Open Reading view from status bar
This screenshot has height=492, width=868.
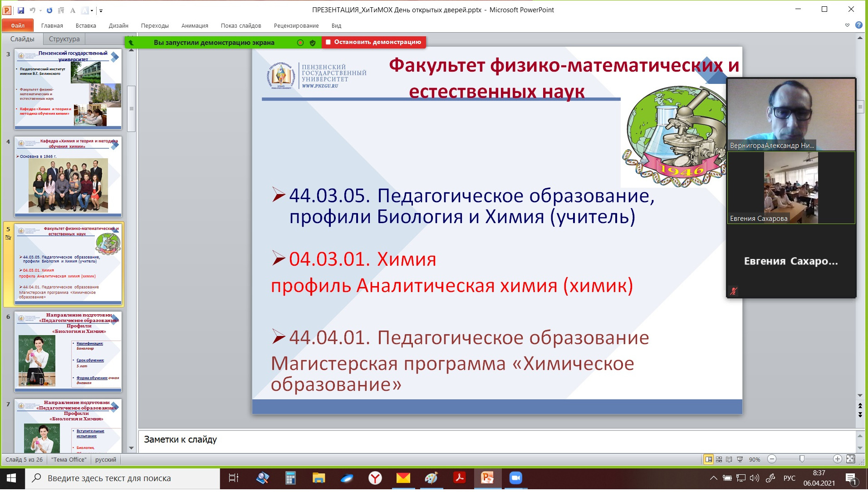click(x=729, y=459)
